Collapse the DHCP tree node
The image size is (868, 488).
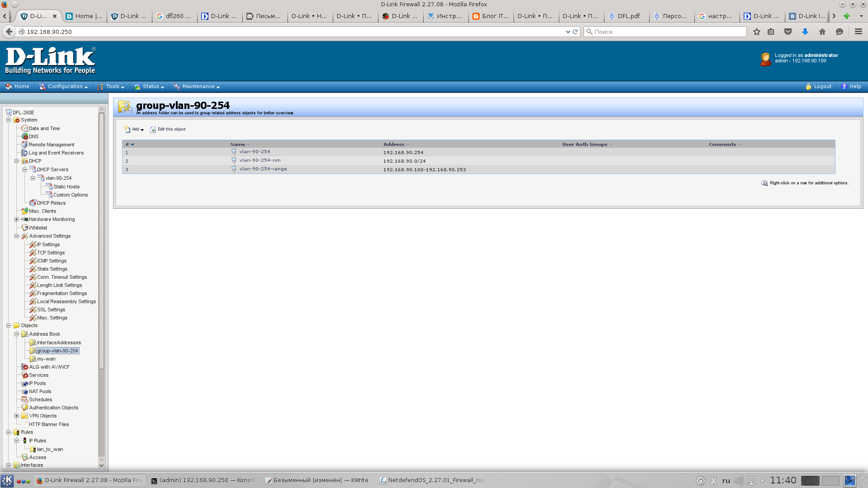pyautogui.click(x=17, y=161)
